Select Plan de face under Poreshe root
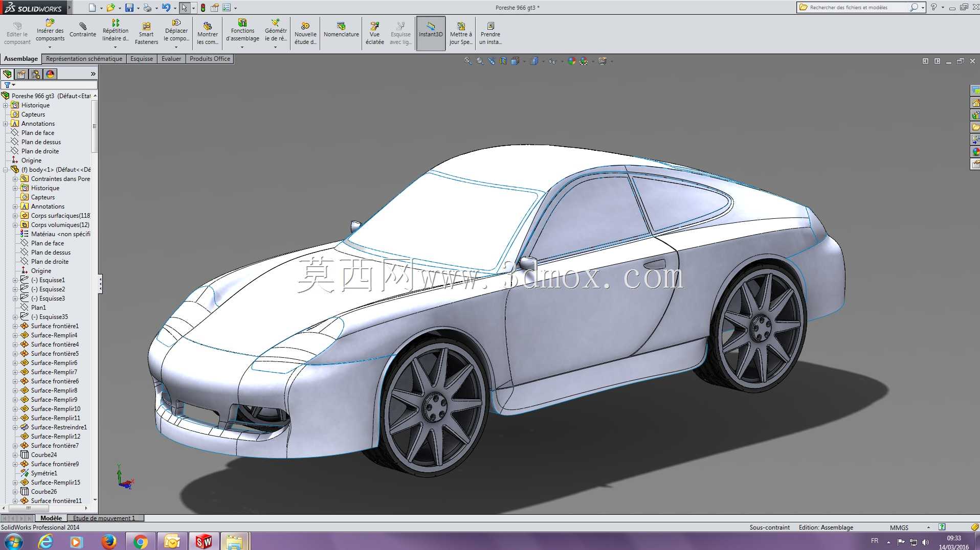980x550 pixels. tap(37, 133)
